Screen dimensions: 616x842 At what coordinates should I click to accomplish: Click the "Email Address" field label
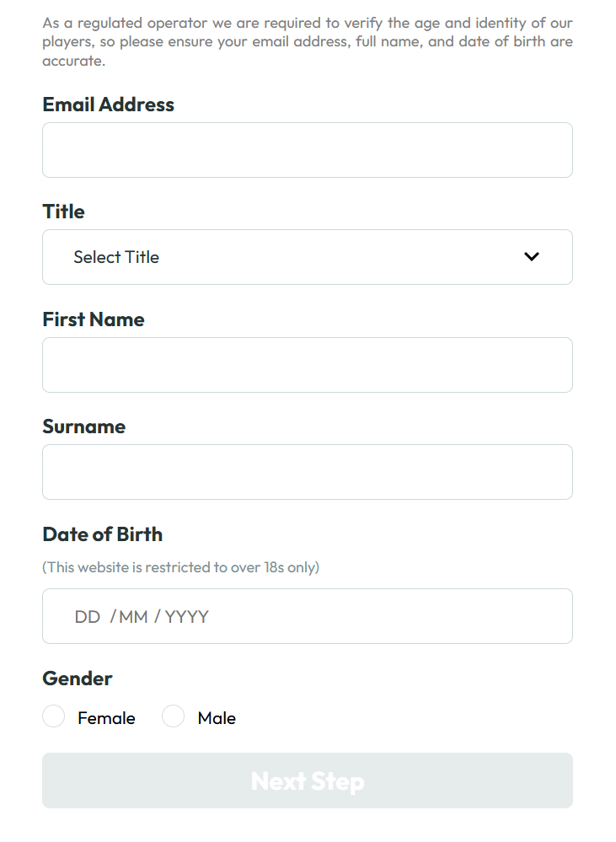pos(109,105)
